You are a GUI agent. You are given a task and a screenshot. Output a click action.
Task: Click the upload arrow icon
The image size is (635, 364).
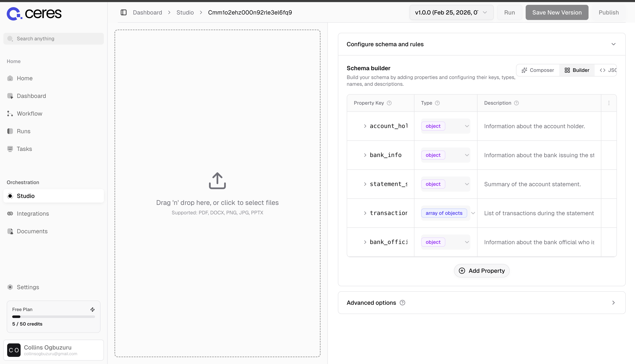(217, 181)
